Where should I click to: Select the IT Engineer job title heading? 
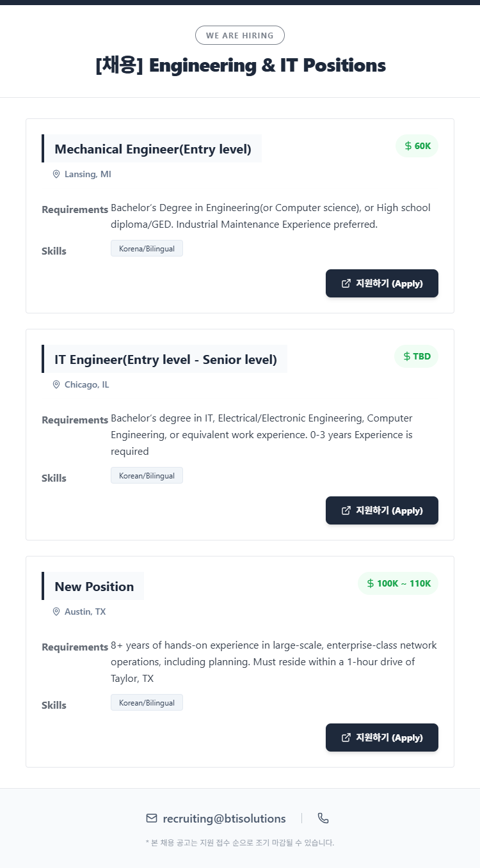click(x=166, y=359)
